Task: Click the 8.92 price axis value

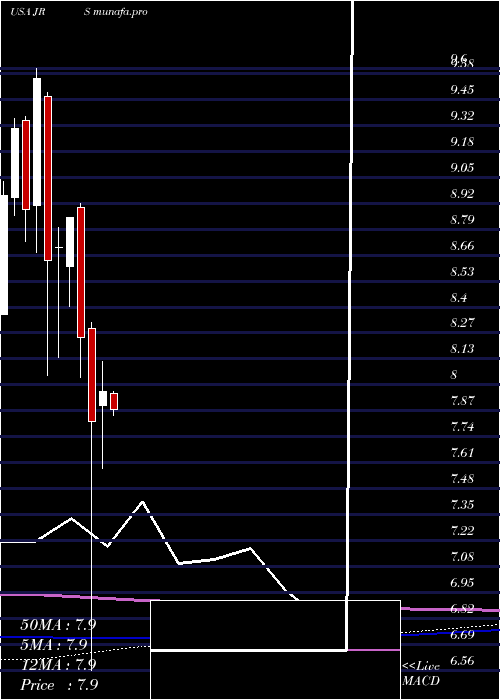Action: click(462, 194)
